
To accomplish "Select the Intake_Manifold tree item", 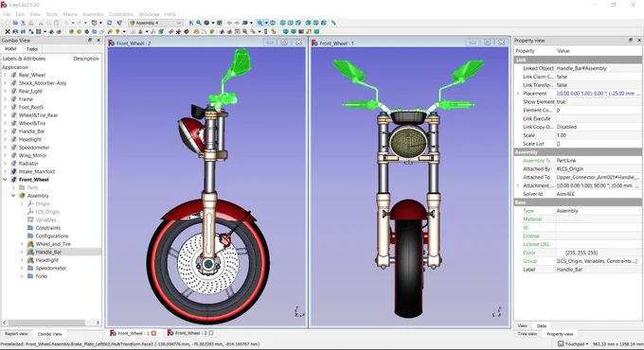I will pyautogui.click(x=37, y=171).
